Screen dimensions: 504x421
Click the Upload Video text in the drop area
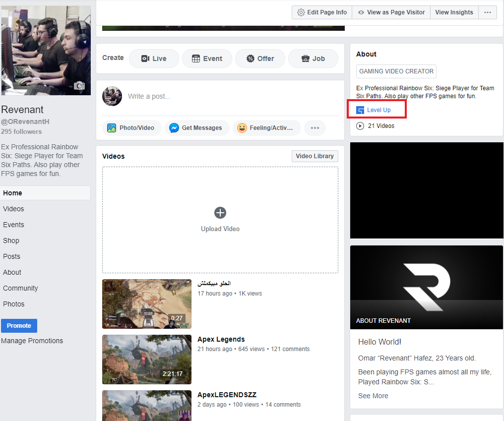[x=220, y=229]
